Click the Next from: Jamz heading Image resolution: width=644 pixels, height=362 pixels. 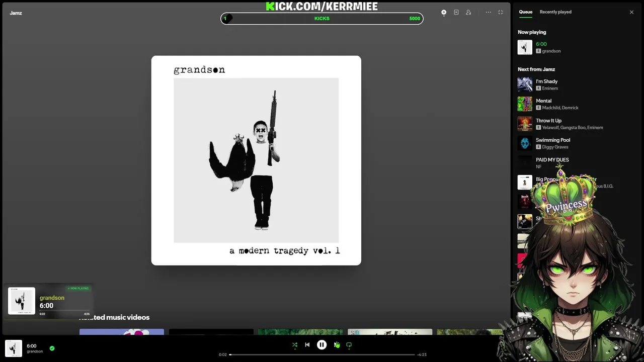click(536, 69)
